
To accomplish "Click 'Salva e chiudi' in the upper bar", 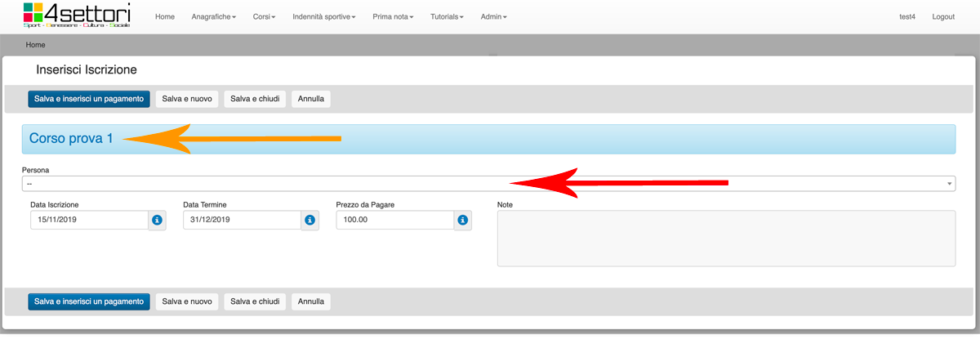I will pyautogui.click(x=255, y=99).
